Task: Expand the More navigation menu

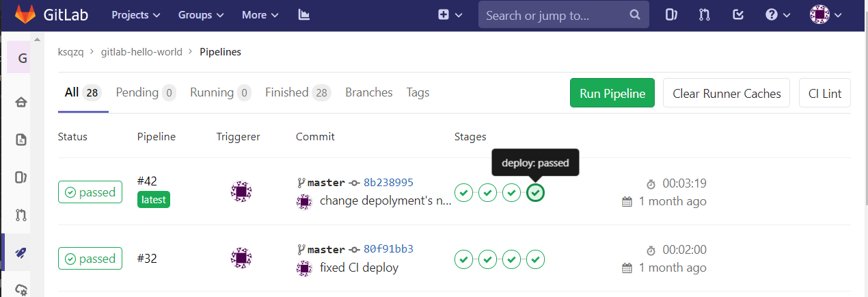Action: (x=260, y=15)
